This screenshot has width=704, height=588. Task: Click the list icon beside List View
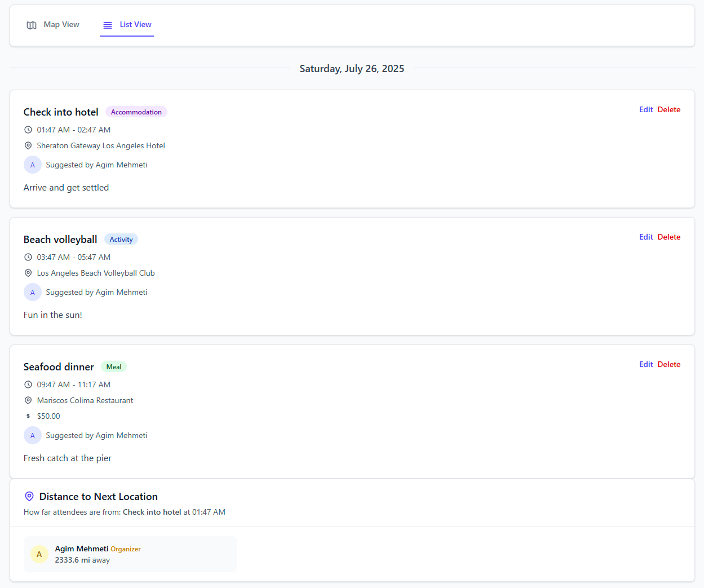(107, 25)
